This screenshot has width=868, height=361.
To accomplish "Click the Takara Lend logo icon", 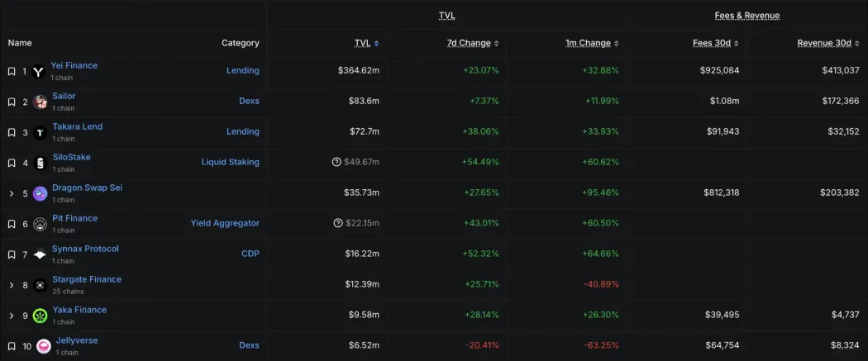I will [x=40, y=133].
